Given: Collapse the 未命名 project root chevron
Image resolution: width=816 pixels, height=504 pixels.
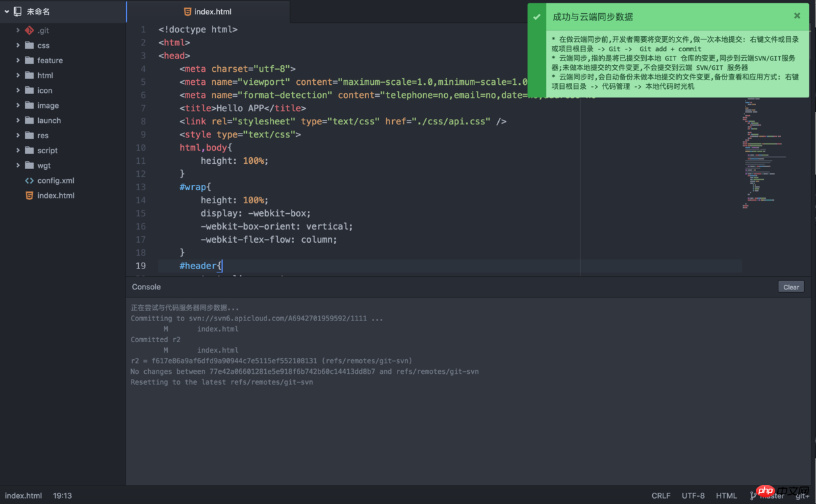Looking at the screenshot, I should [7, 12].
